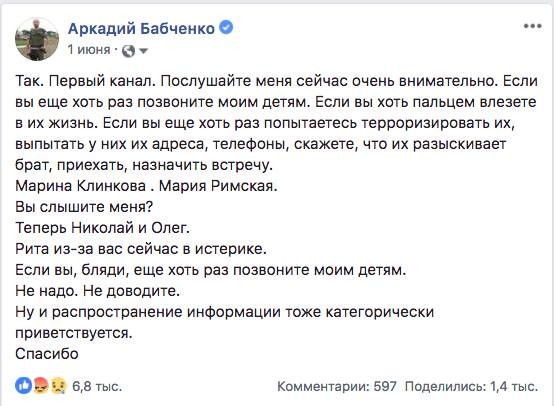Open the post's 1 июня timestamp

pyautogui.click(x=89, y=49)
